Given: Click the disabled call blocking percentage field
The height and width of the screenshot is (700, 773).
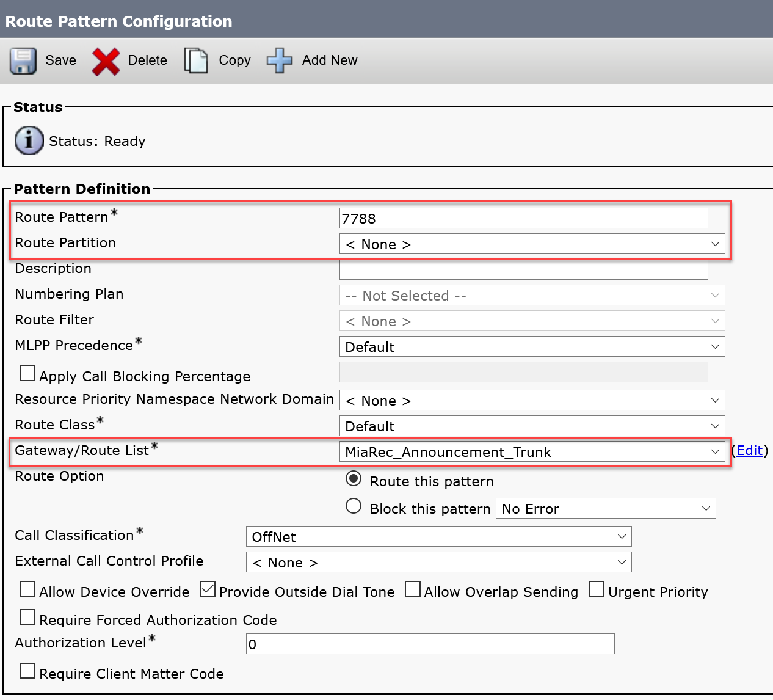Looking at the screenshot, I should 523,372.
